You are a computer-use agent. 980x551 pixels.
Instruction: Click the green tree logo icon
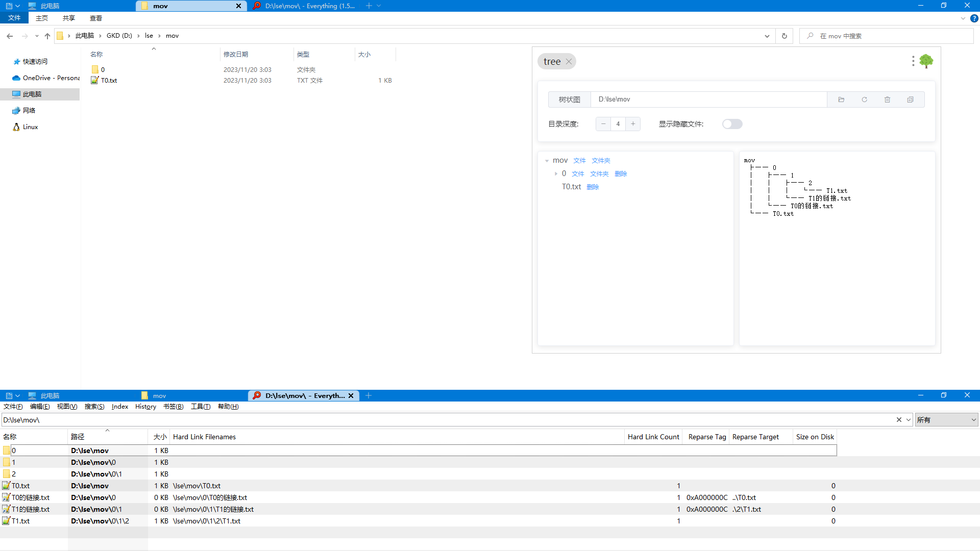[x=926, y=61]
